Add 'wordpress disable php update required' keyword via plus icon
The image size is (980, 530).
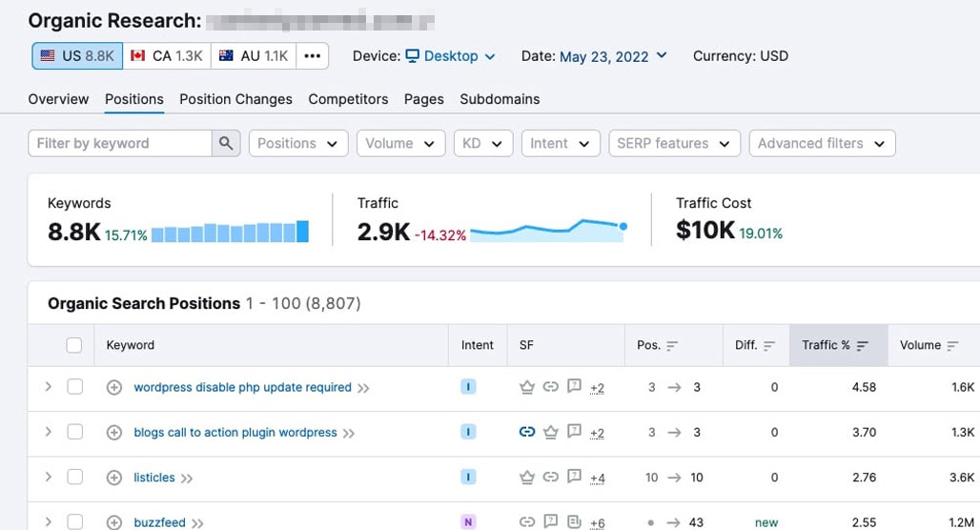pos(113,388)
